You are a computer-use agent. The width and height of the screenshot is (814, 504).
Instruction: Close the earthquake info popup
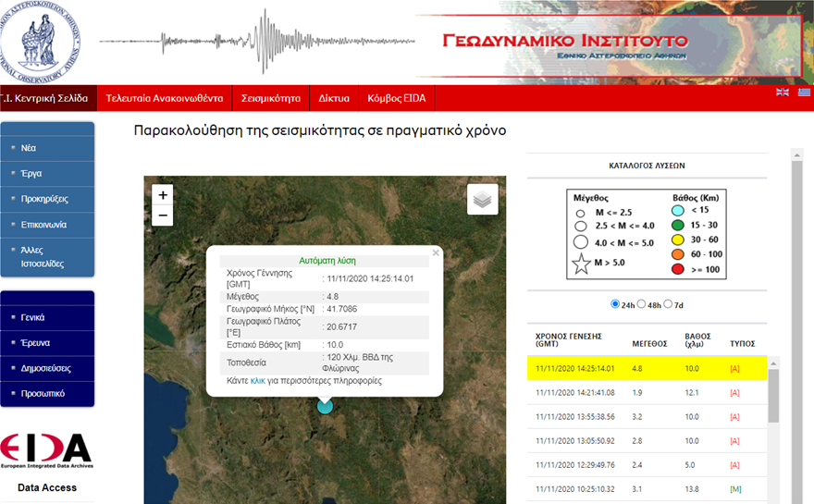[x=436, y=252]
